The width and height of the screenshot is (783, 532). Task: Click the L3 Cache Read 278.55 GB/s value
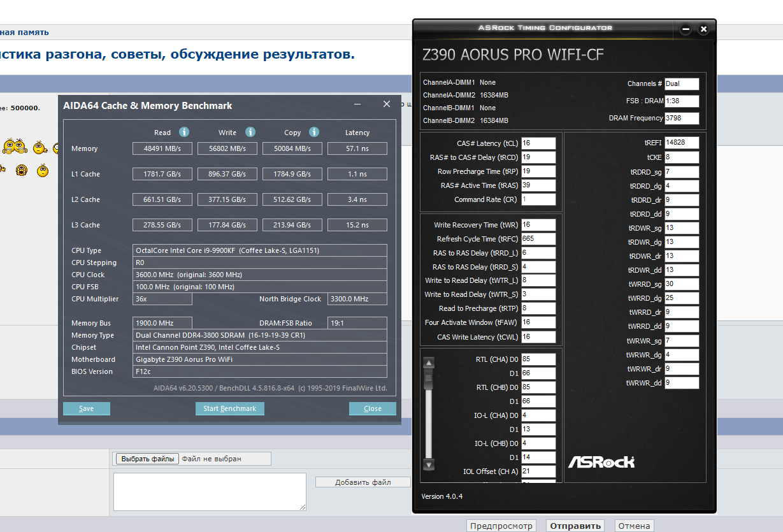[162, 225]
